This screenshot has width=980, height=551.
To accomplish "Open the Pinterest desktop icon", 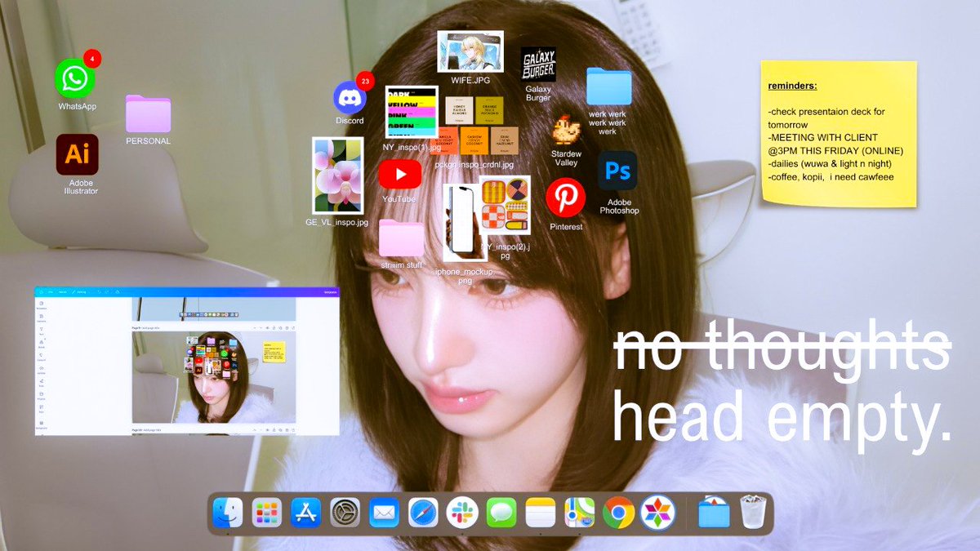I will [566, 198].
